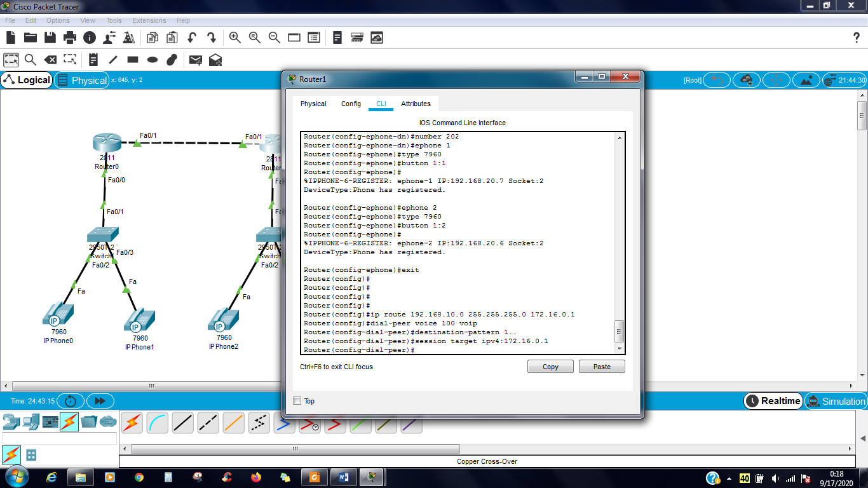Open Google Chrome from the taskbar
Screen dimensions: 868x488
139,477
